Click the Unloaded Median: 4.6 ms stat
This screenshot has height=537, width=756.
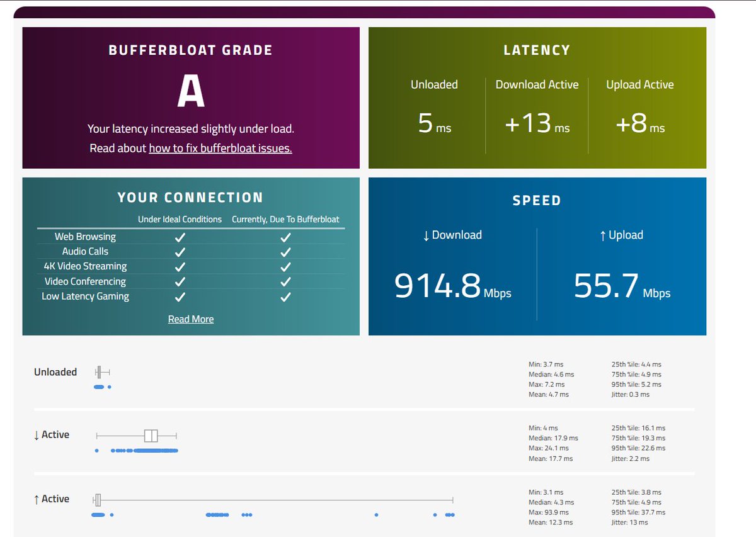(551, 375)
